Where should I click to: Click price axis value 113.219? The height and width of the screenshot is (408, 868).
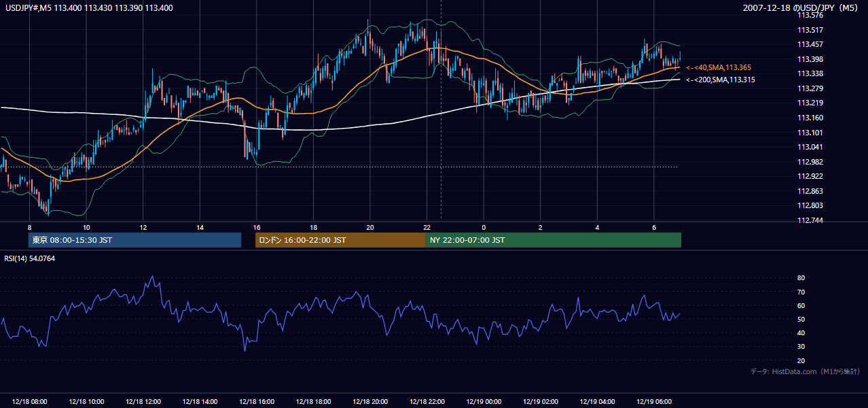click(x=810, y=103)
